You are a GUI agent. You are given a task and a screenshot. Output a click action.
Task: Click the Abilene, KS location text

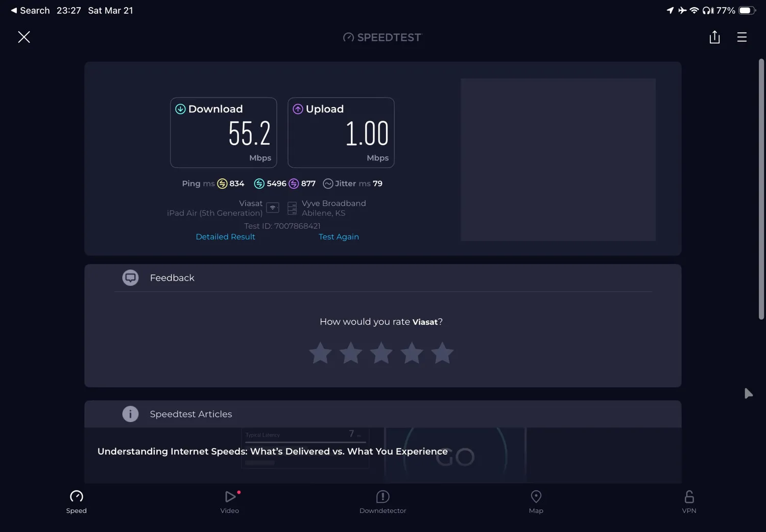coord(324,213)
